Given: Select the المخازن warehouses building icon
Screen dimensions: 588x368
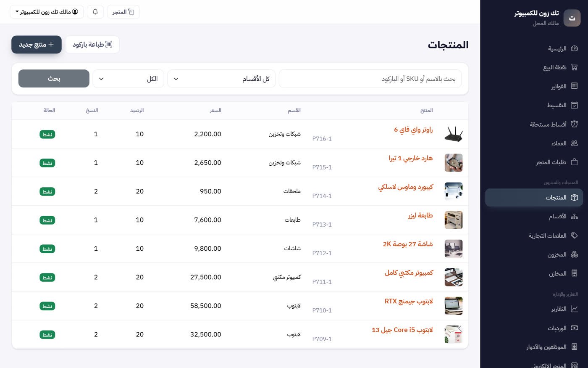Looking at the screenshot, I should pos(574,273).
